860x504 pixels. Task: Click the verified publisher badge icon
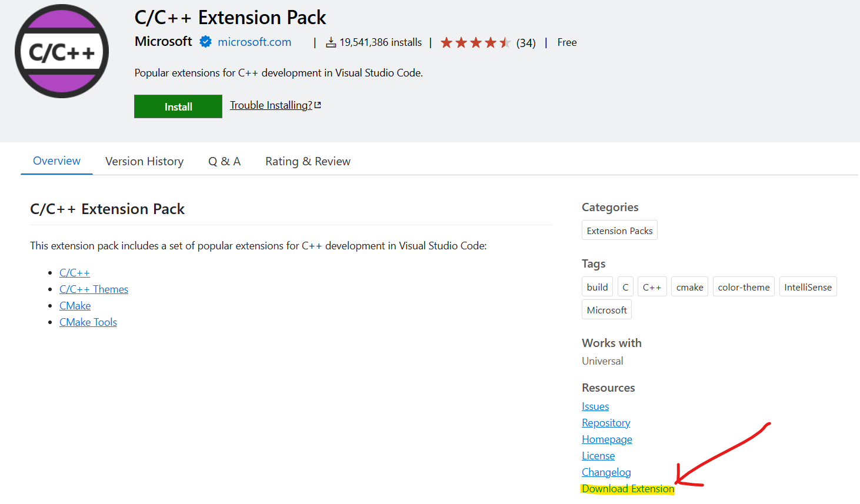[x=205, y=42]
